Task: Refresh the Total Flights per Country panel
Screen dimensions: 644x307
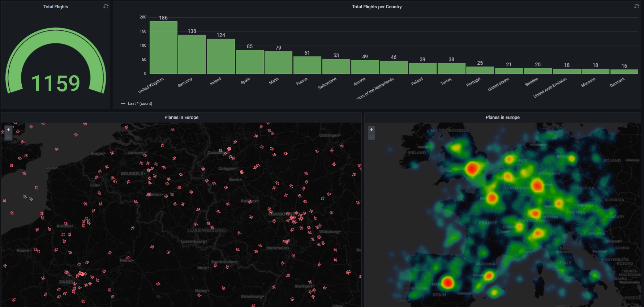Action: coord(637,6)
